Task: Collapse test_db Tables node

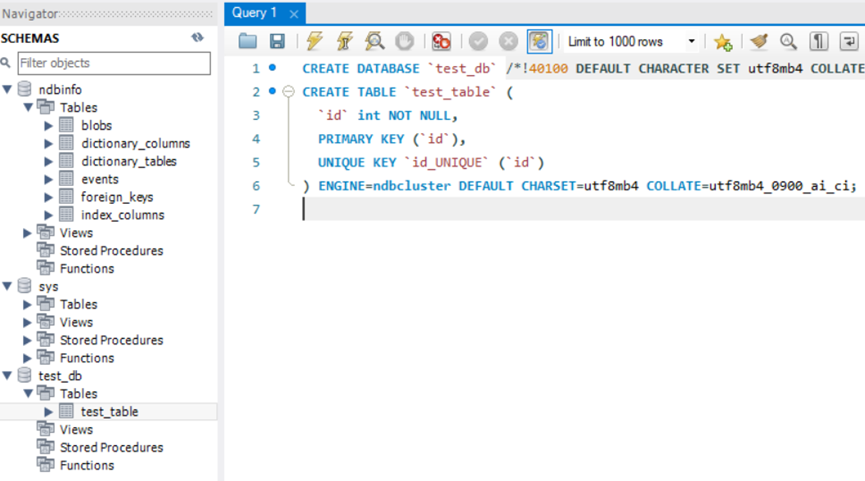Action: [28, 393]
